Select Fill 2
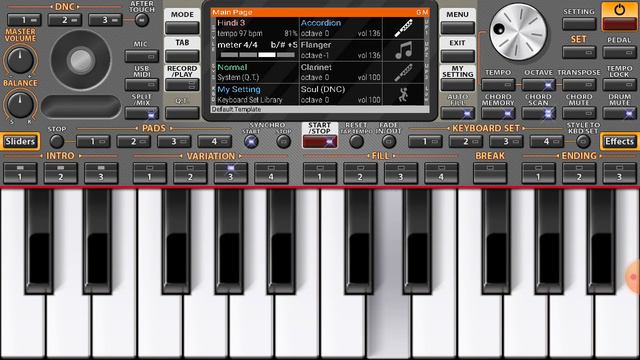This screenshot has height=360, width=640. tap(360, 173)
